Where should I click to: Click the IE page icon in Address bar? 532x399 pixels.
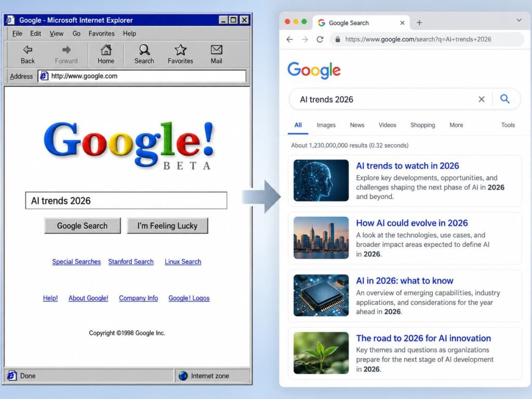44,76
